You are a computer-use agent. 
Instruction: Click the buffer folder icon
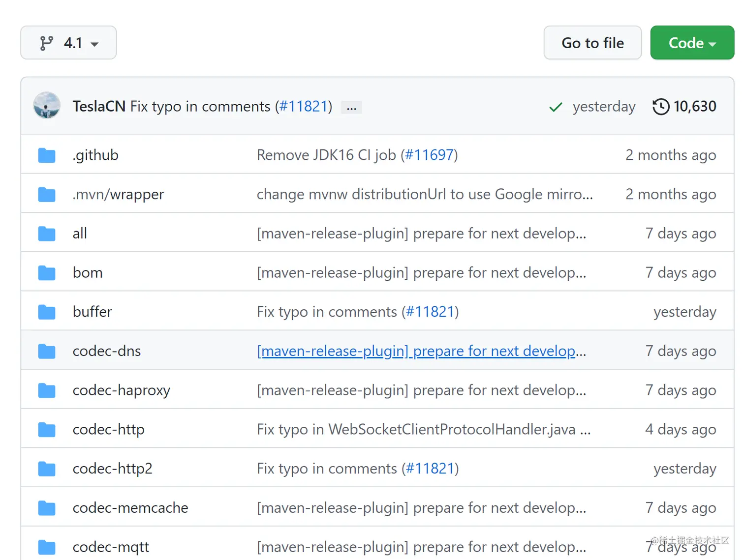[x=47, y=312]
